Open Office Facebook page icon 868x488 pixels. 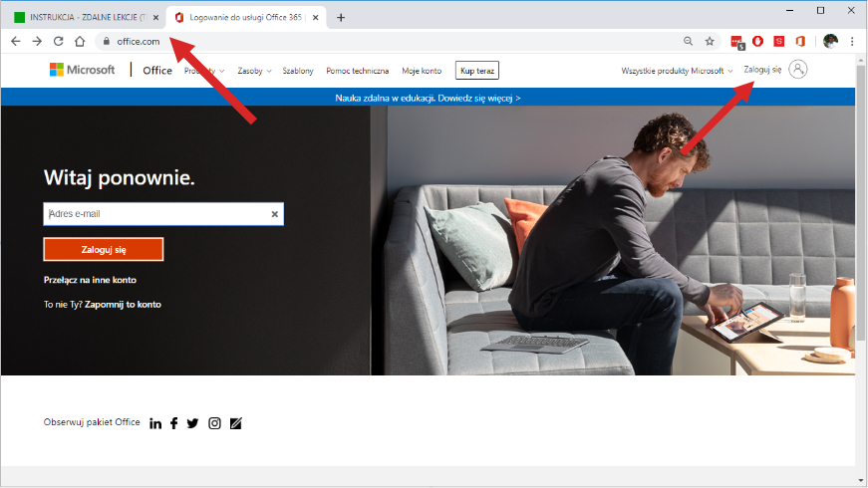click(x=173, y=423)
